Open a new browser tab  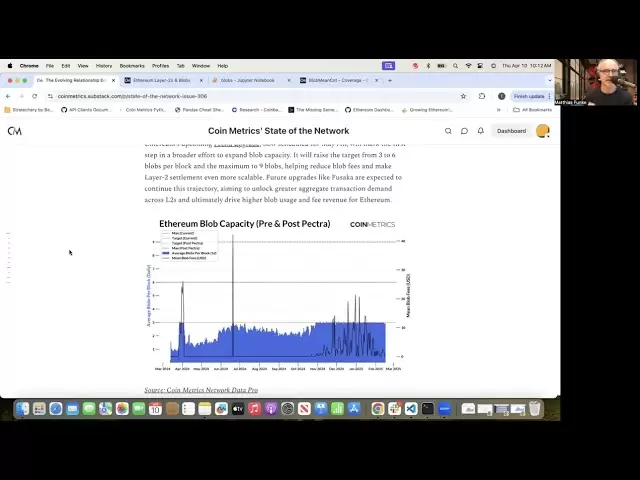tap(390, 80)
